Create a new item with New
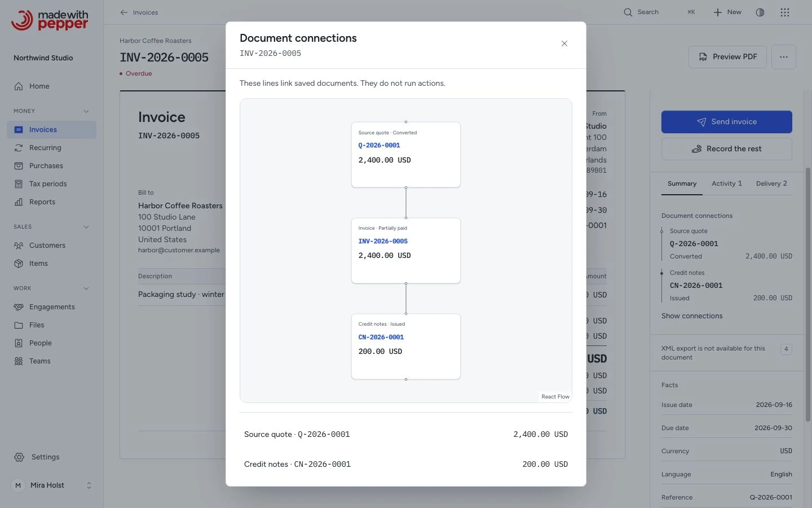812x508 pixels. [727, 12]
